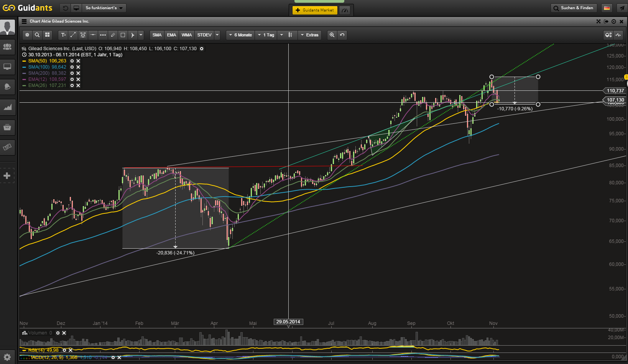The image size is (628, 364).
Task: Click the undo arrow in chart toolbar
Action: 342,35
